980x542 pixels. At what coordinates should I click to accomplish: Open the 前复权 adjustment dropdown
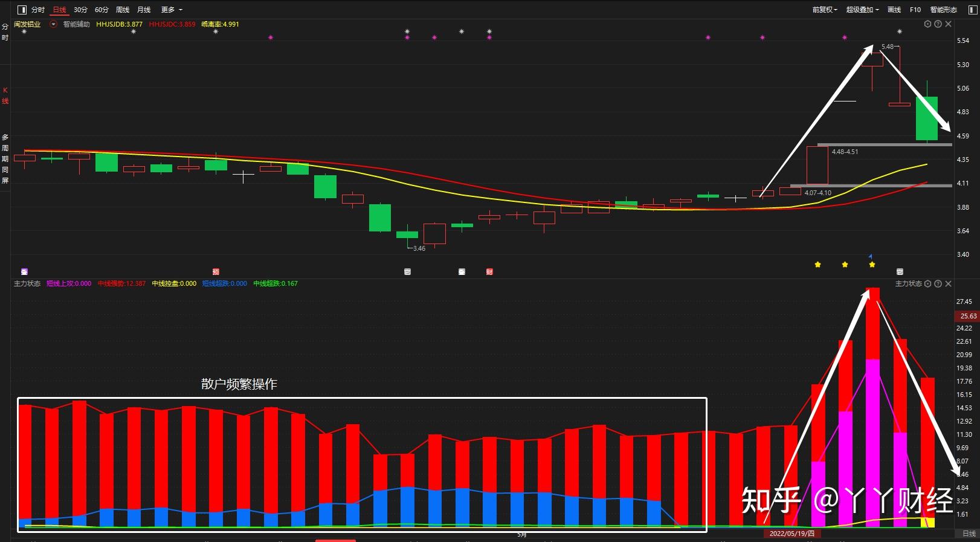[825, 10]
